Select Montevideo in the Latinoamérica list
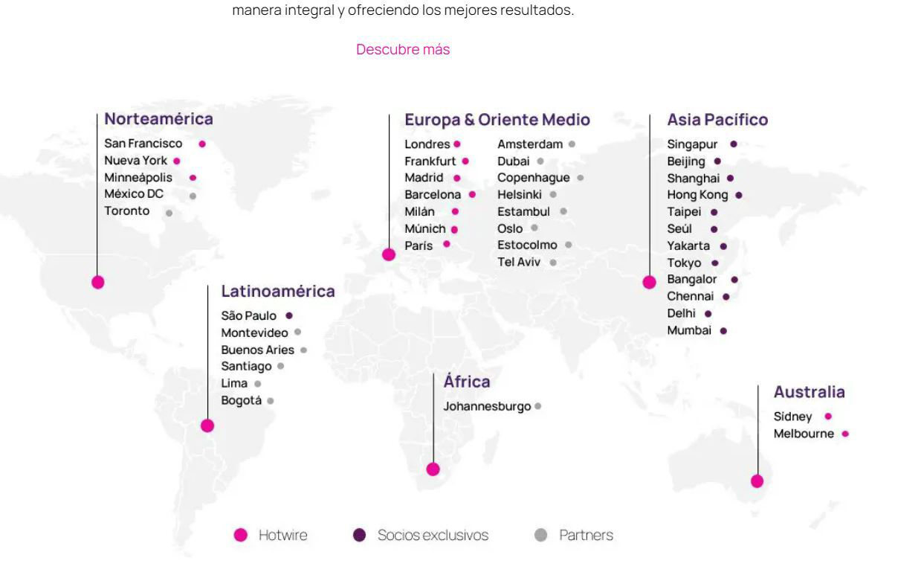The width and height of the screenshot is (924, 578). (254, 333)
